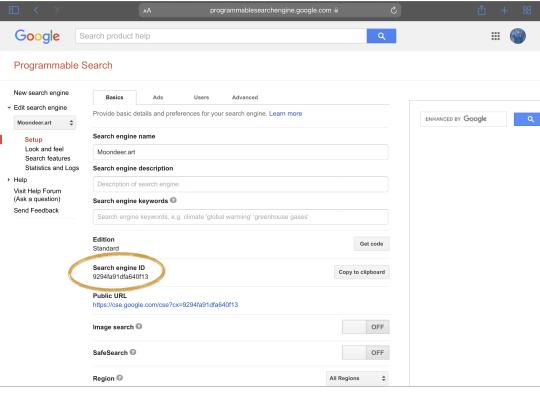Viewport: 540px width, 405px height.
Task: Open Search features in sidebar
Action: (48, 158)
